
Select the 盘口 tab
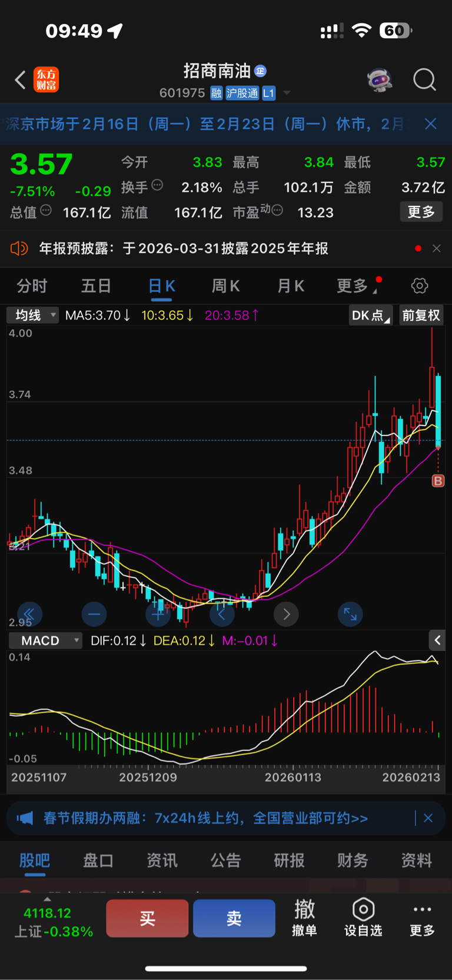click(x=98, y=861)
